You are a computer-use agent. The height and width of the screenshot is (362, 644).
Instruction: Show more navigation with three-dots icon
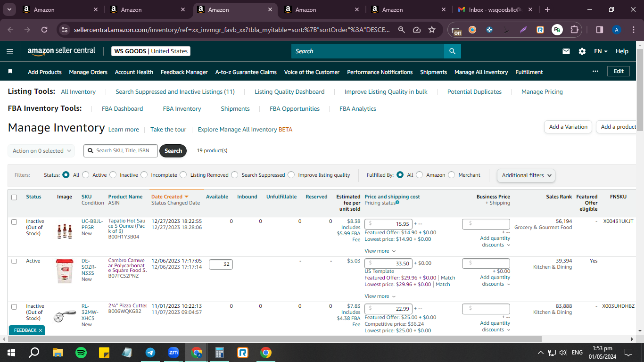(595, 71)
